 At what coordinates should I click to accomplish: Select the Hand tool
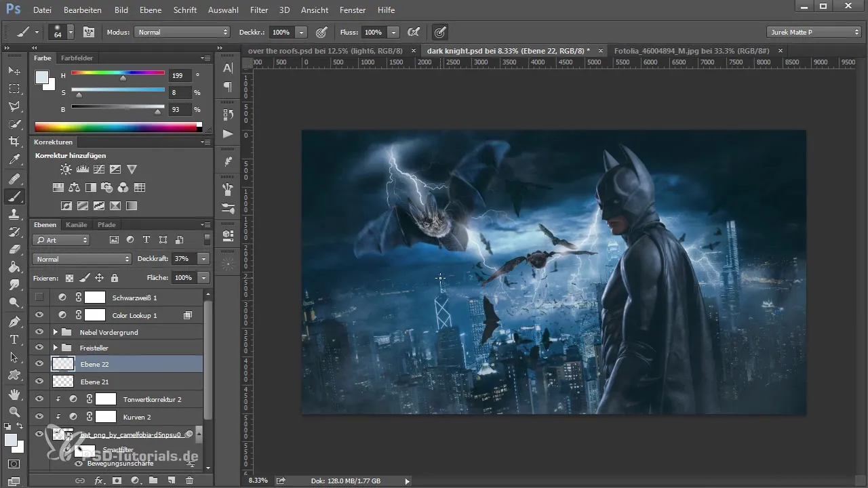[14, 394]
